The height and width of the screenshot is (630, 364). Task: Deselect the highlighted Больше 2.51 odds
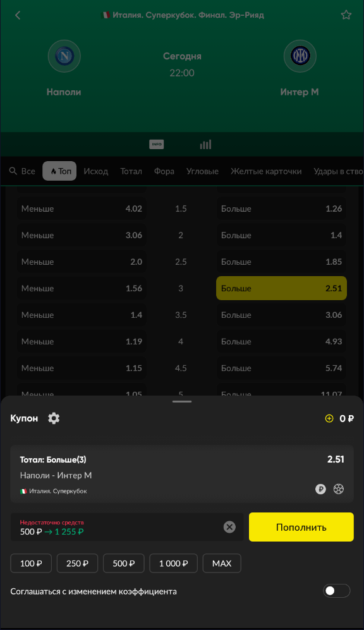point(281,288)
